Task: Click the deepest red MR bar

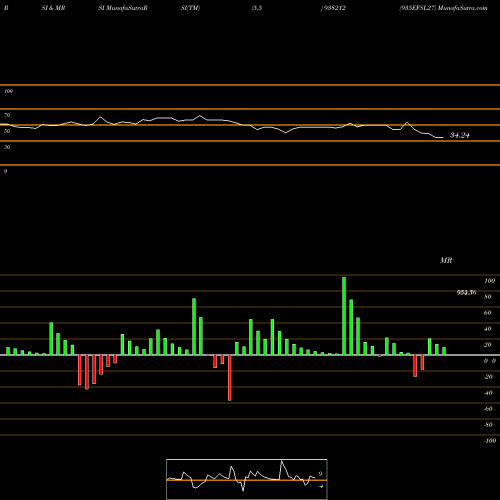Action: [230, 378]
